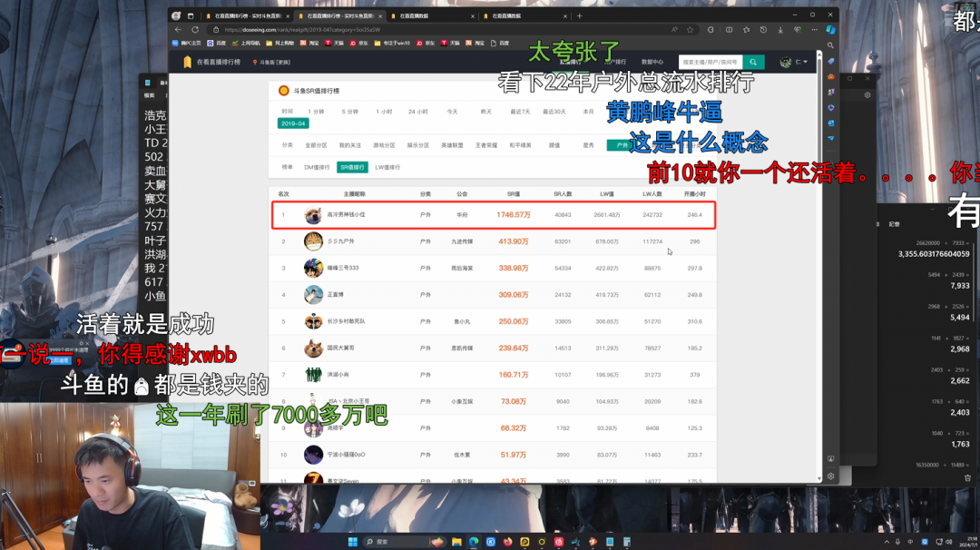Expand the user account dropdown arrow
This screenshot has width=980, height=550.
pyautogui.click(x=805, y=62)
